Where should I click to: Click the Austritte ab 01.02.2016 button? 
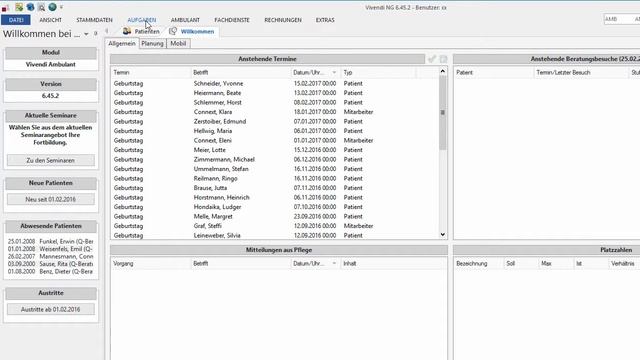51,309
